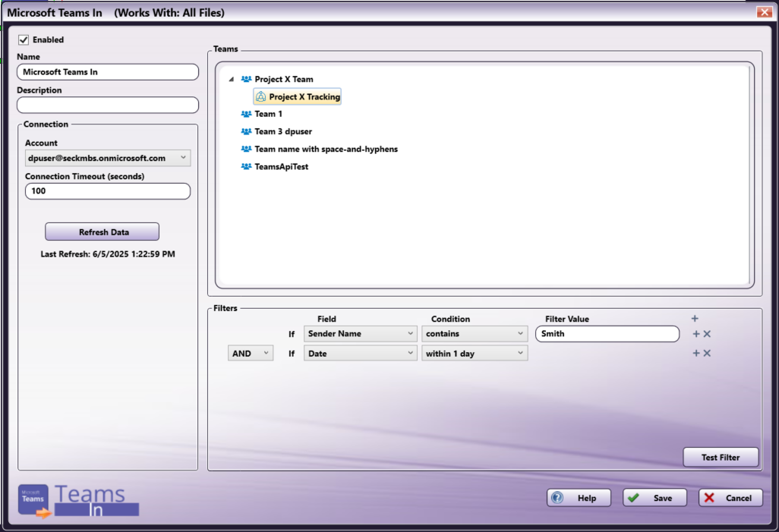Cancel the dialog
This screenshot has height=532, width=779.
(x=731, y=498)
